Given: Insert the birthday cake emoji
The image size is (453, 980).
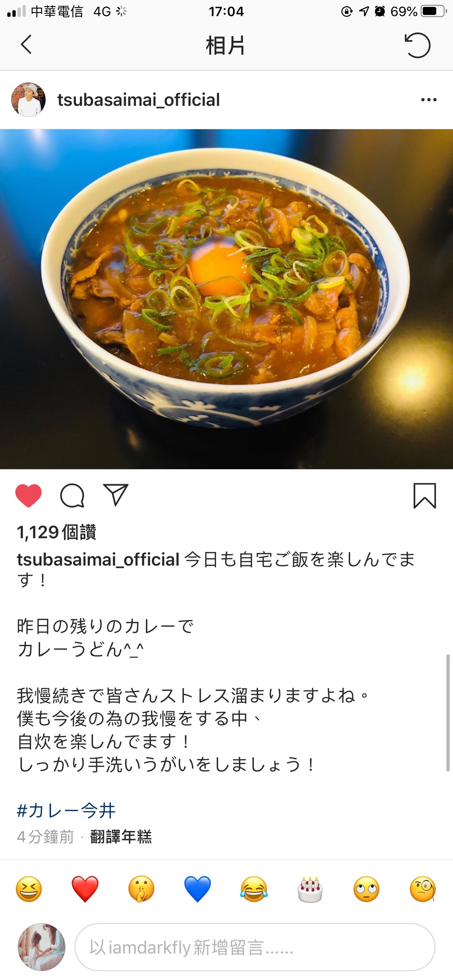Looking at the screenshot, I should [x=310, y=889].
